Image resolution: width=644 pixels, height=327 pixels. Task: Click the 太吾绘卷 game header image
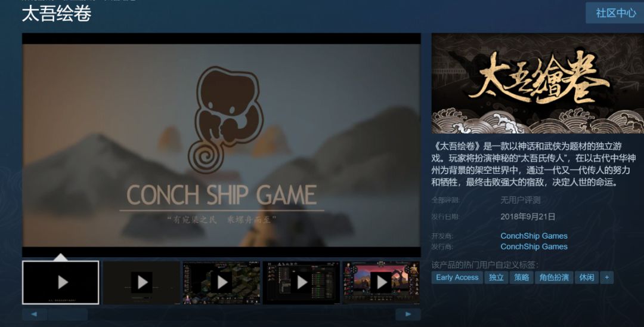click(x=538, y=84)
